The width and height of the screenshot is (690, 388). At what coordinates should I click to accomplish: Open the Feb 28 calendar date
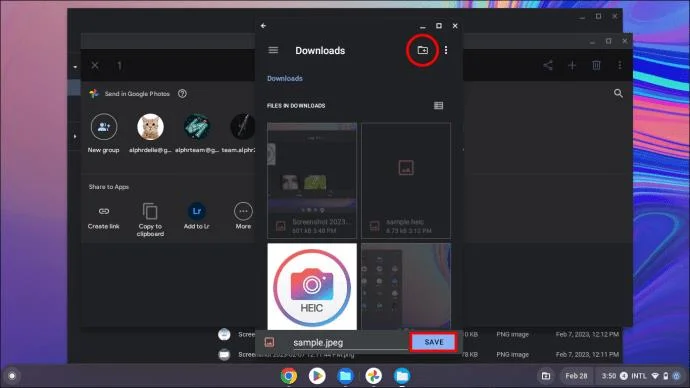click(576, 376)
